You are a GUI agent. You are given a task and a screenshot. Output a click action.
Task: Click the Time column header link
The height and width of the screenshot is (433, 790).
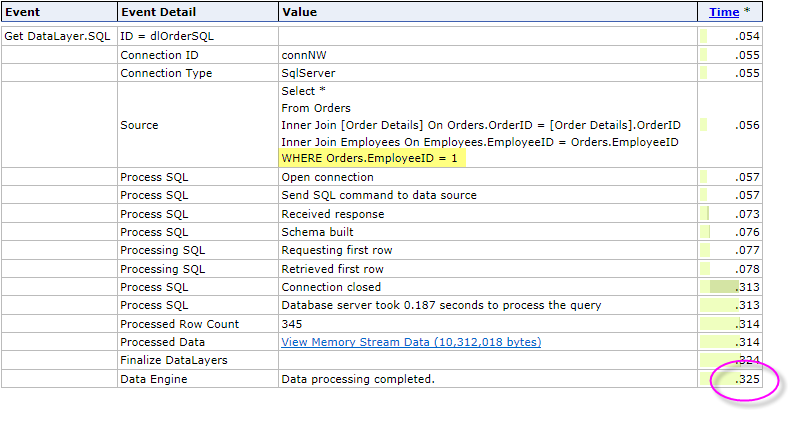click(724, 12)
